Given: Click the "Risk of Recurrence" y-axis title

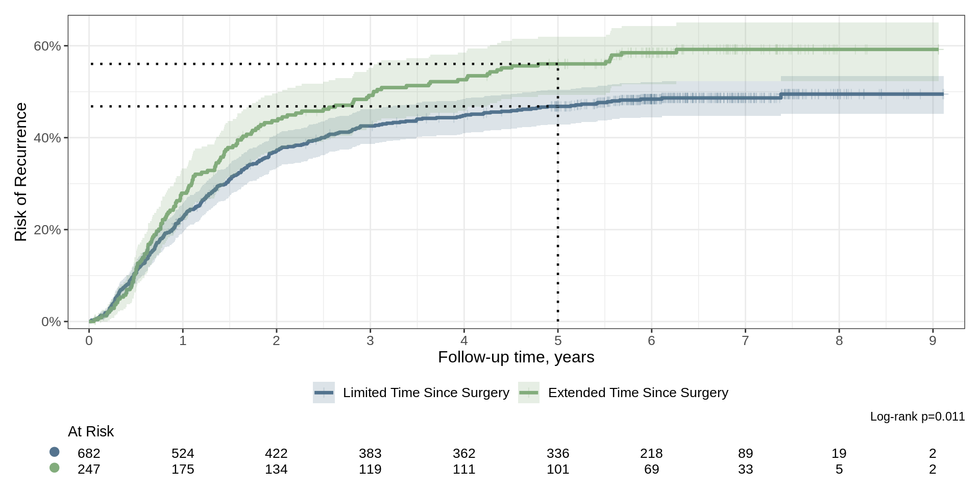Looking at the screenshot, I should pyautogui.click(x=20, y=172).
